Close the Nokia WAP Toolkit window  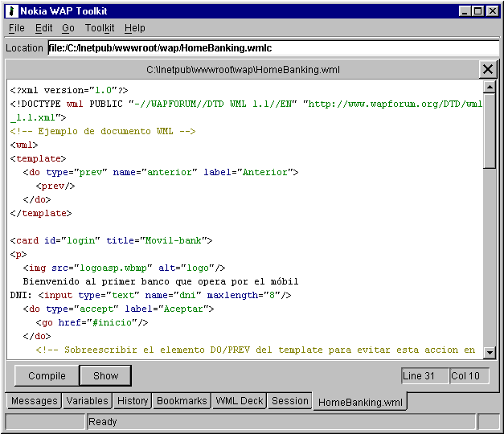pyautogui.click(x=492, y=11)
